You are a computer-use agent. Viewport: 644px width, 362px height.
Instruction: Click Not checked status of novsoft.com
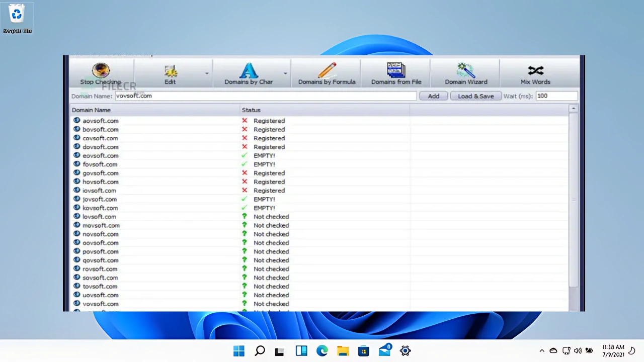(x=271, y=234)
